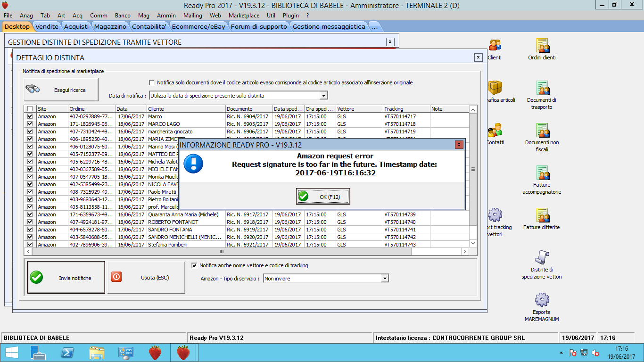Click the Ready Pro strawberry icon in title bar
The image size is (644, 362).
[x=5, y=5]
